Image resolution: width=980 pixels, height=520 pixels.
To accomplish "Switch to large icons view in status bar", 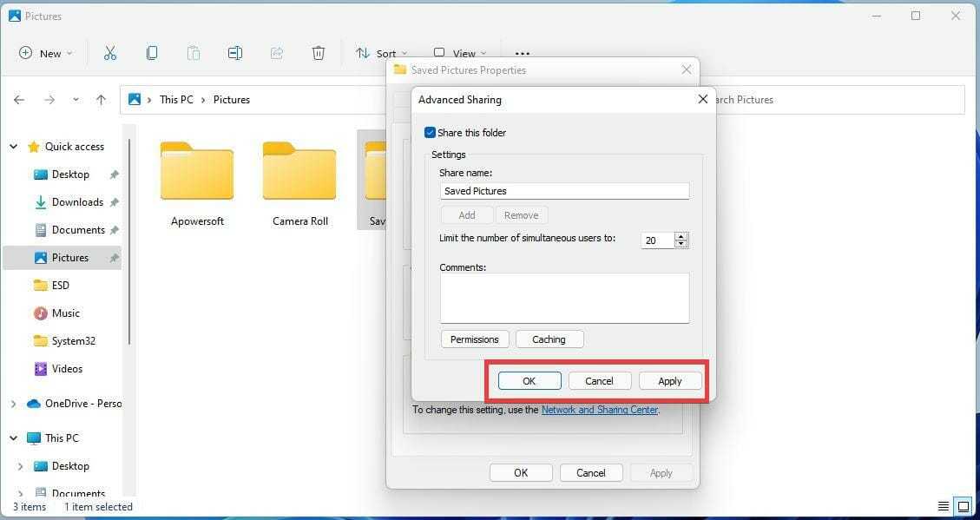I will point(962,506).
